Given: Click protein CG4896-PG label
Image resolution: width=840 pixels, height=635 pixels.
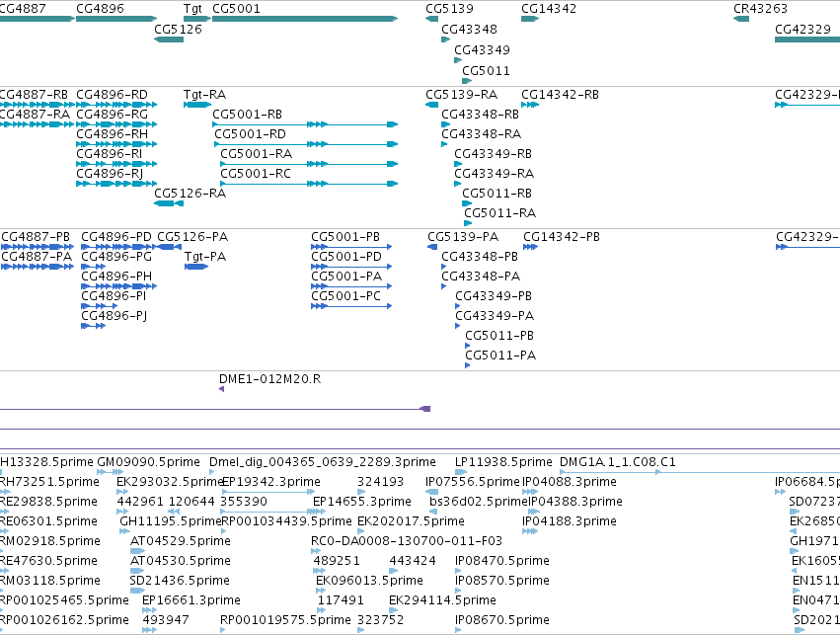Looking at the screenshot, I should pyautogui.click(x=116, y=257).
